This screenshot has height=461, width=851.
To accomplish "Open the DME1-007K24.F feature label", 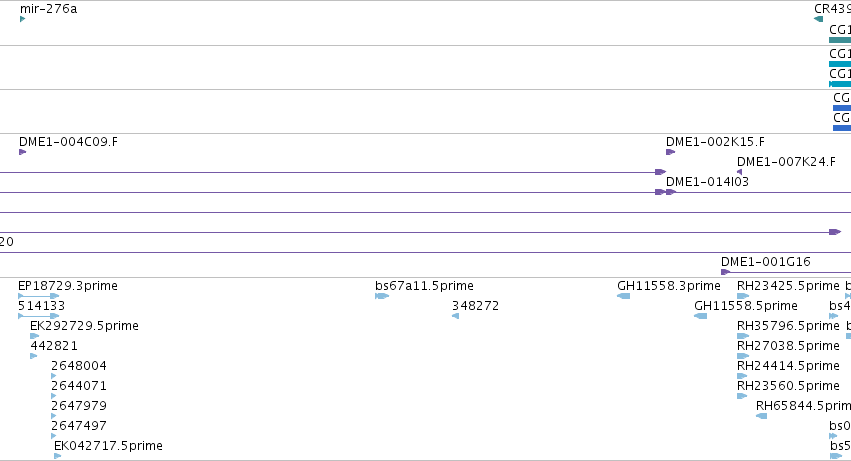I will [786, 162].
